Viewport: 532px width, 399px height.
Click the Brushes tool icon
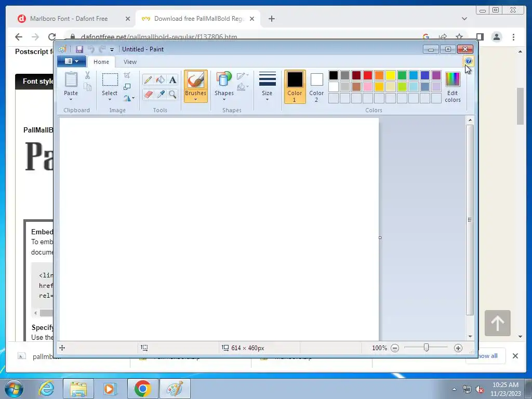tap(196, 80)
